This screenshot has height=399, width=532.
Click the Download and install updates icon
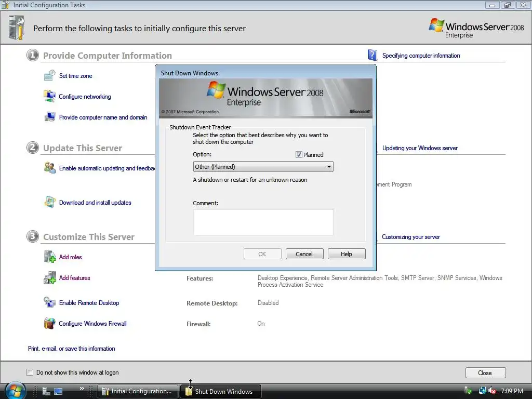pyautogui.click(x=49, y=202)
